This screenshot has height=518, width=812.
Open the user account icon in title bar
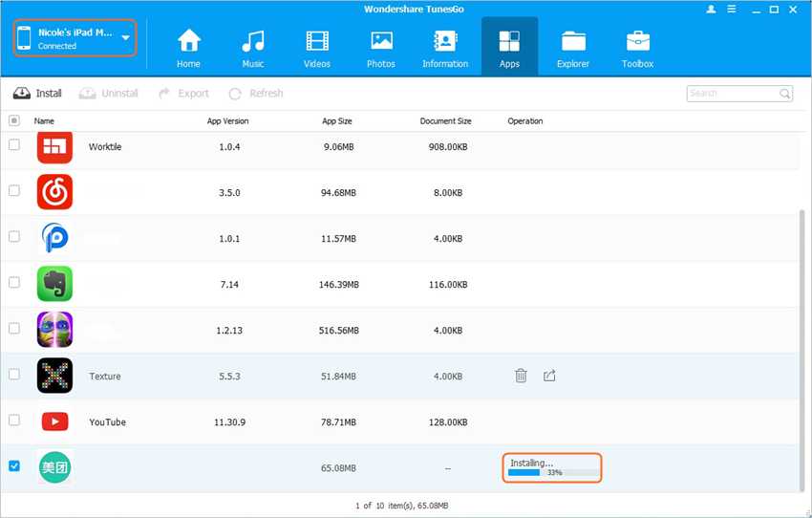(712, 9)
